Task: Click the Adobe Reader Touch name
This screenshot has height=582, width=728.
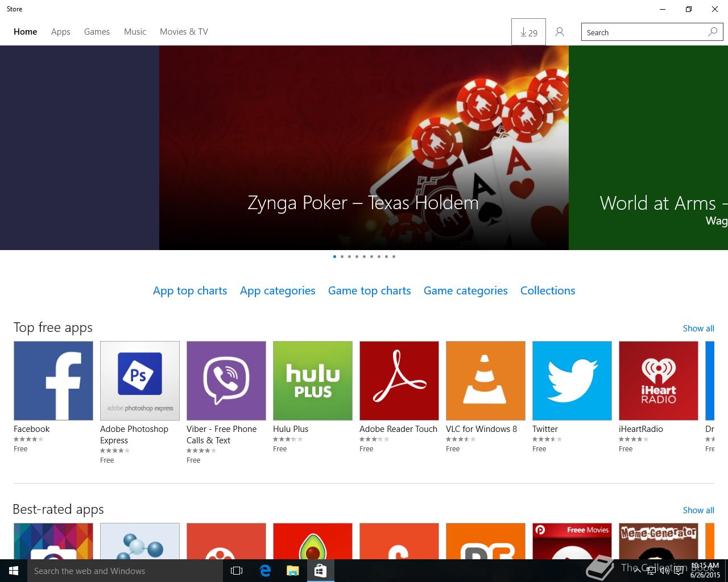Action: coord(398,429)
